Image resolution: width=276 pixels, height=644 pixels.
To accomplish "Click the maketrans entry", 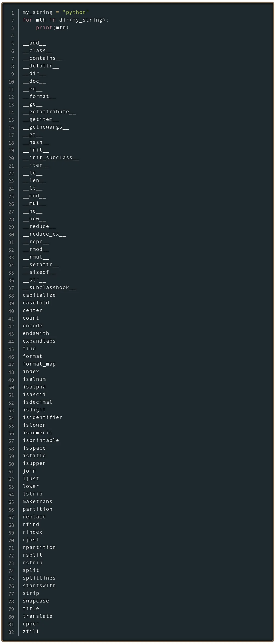I will (37, 501).
